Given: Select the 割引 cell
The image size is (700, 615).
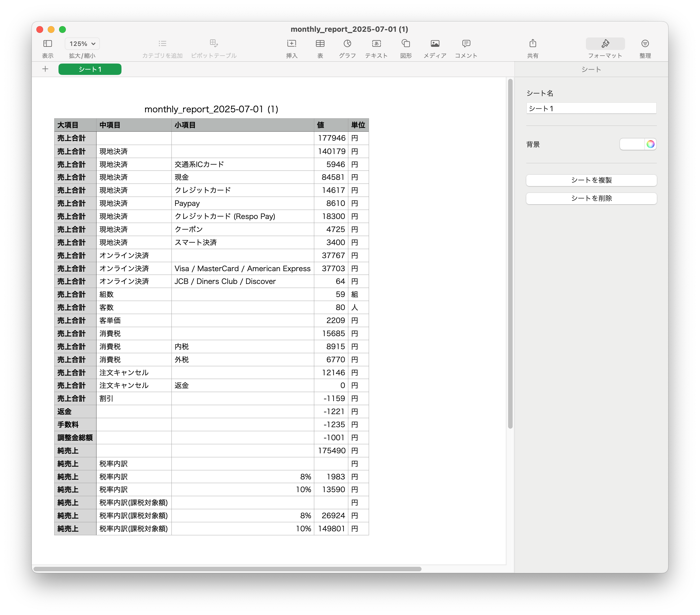Looking at the screenshot, I should pyautogui.click(x=134, y=398).
